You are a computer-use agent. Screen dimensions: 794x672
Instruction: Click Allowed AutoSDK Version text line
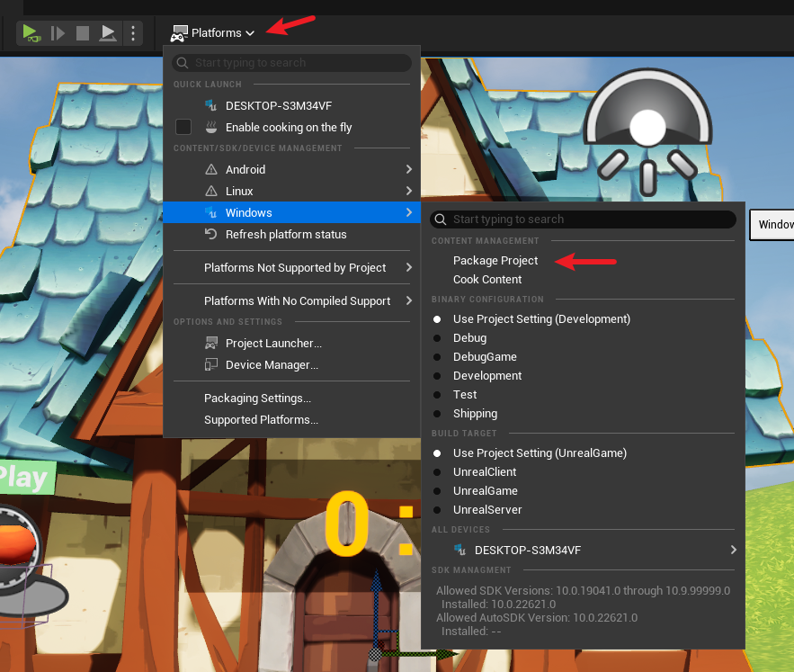tap(537, 618)
